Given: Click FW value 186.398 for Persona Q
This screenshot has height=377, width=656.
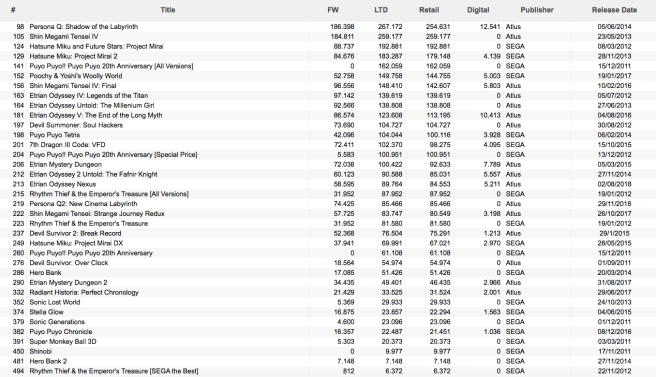Looking at the screenshot, I should tap(342, 27).
